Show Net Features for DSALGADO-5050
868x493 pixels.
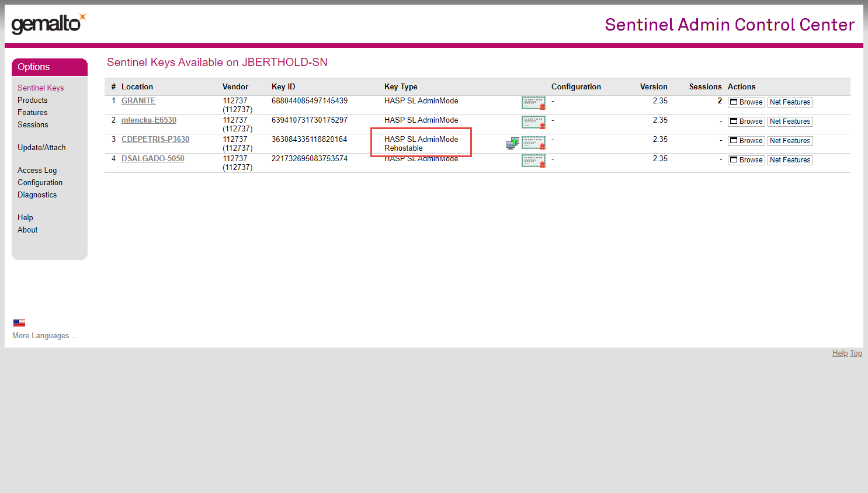tap(790, 160)
